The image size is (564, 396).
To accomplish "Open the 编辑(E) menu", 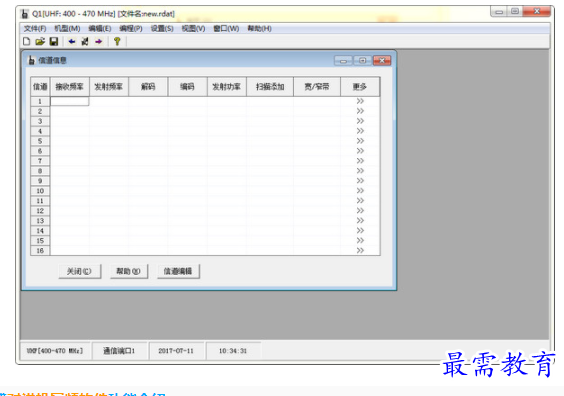I will coord(100,28).
